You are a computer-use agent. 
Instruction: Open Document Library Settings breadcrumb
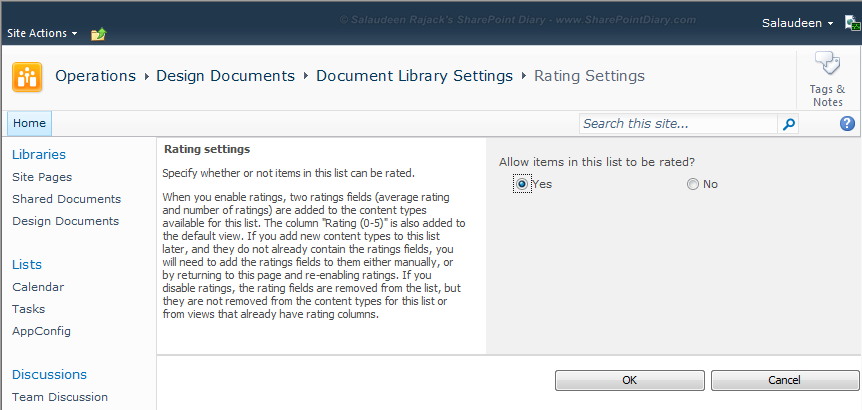(x=415, y=76)
